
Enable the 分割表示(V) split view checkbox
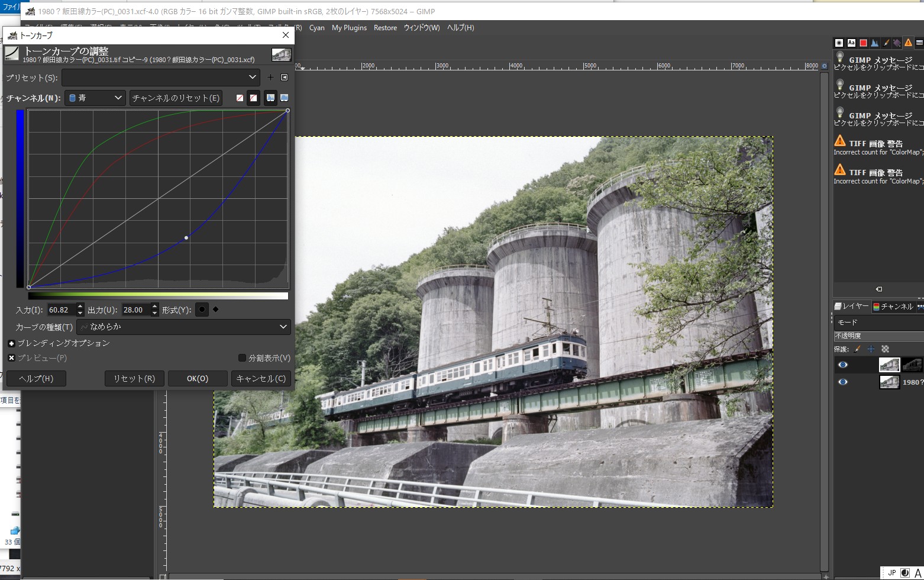click(x=242, y=358)
